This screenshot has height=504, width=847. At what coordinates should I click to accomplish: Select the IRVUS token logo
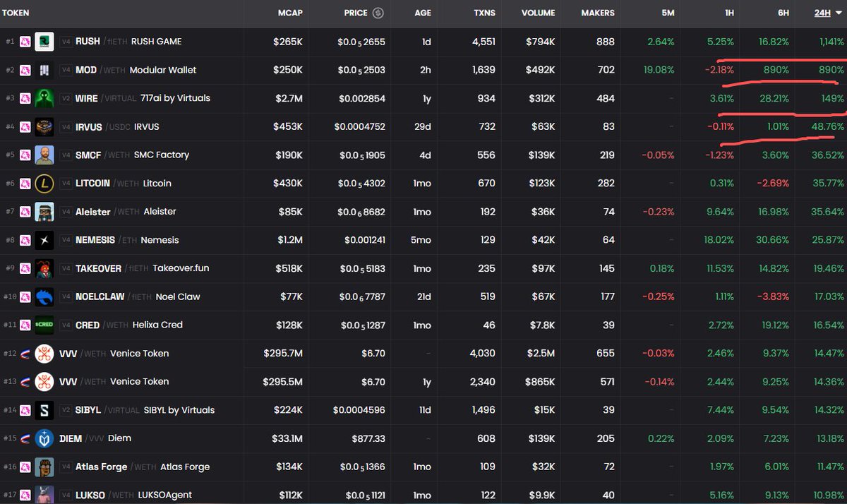tap(44, 127)
